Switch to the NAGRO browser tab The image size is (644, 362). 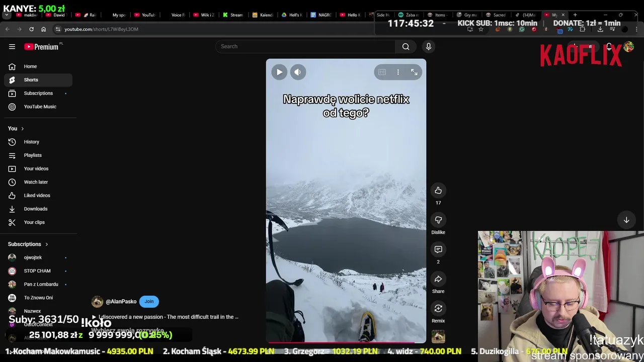coord(321,15)
